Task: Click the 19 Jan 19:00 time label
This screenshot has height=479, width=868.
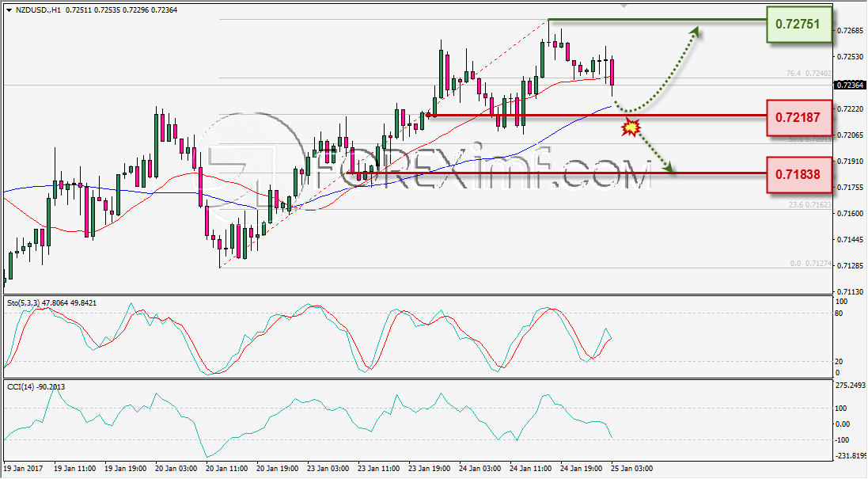Action: 126,469
